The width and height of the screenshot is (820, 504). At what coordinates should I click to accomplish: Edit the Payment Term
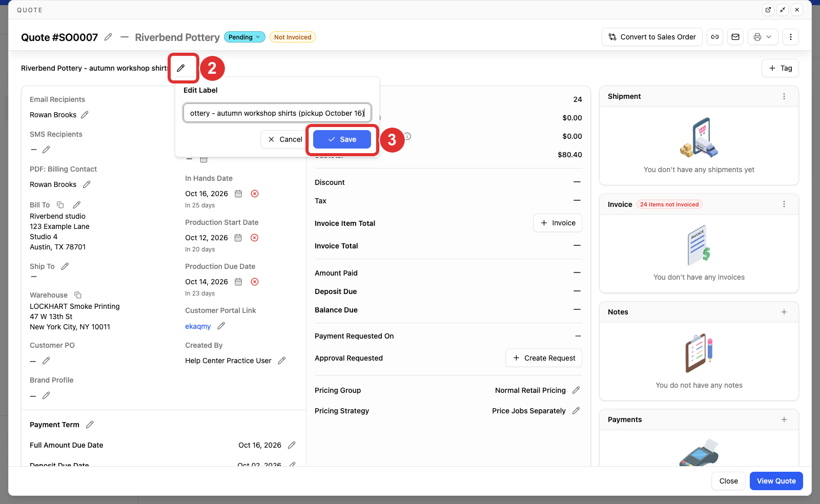tap(90, 425)
